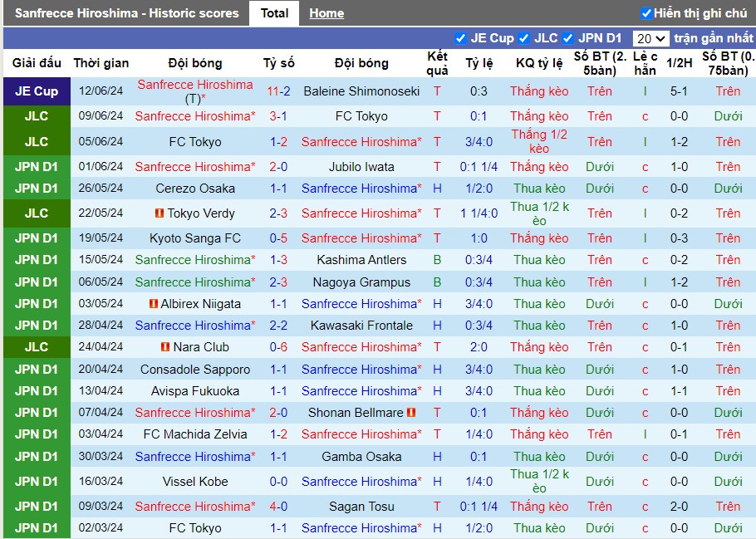Screen dimensions: 756x539
Task: Open the 20 recent matches dropdown
Action: 650,38
